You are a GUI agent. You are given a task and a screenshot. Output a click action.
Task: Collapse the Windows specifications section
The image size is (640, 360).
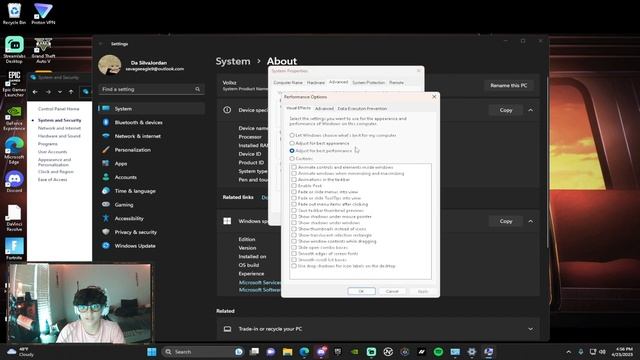click(x=531, y=221)
